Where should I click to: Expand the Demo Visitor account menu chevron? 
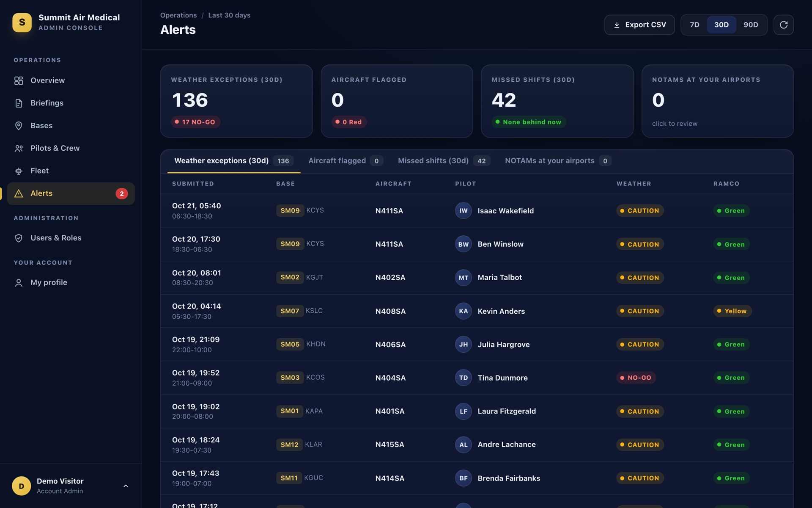click(126, 486)
